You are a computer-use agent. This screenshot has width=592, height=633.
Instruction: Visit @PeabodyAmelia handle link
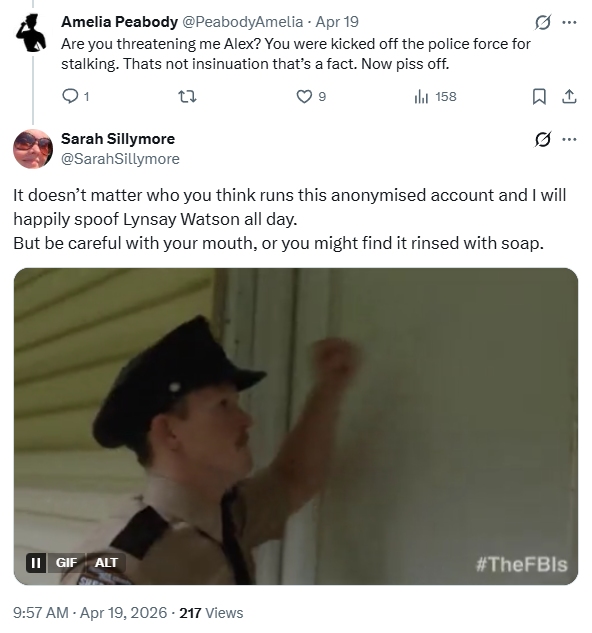pos(243,22)
